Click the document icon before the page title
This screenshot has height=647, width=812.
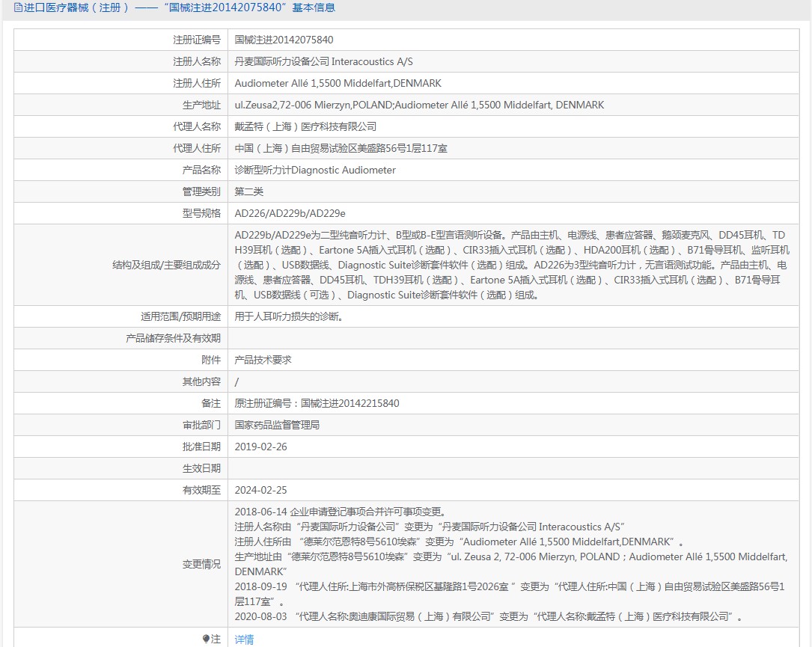[x=18, y=7]
